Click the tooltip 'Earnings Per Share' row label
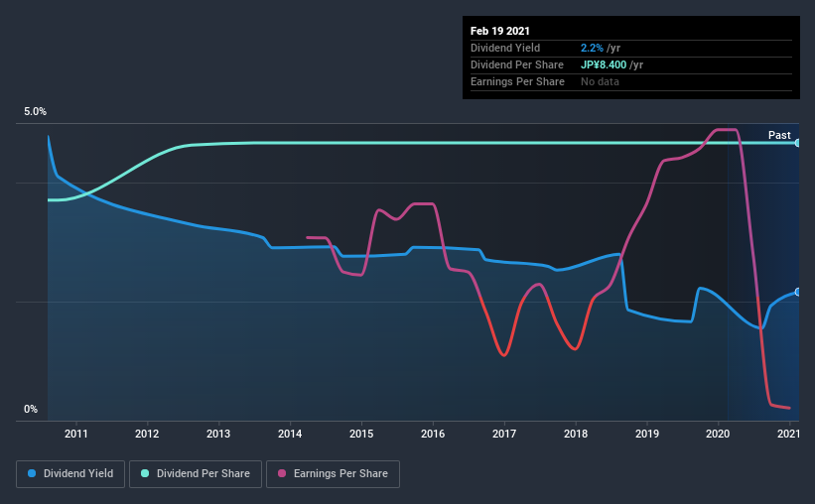This screenshot has height=504, width=815. click(517, 81)
